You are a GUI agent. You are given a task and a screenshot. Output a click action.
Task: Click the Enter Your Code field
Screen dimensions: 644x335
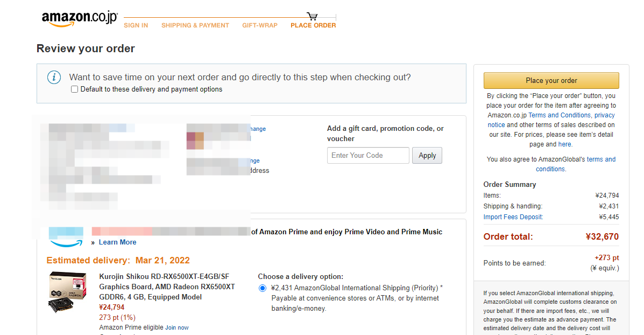[368, 156]
